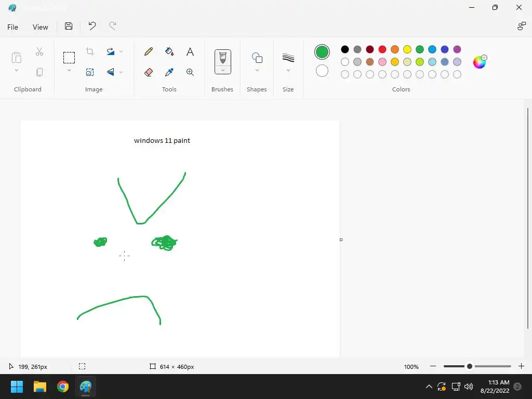
Task: Click the Flip icon
Action: click(x=111, y=72)
